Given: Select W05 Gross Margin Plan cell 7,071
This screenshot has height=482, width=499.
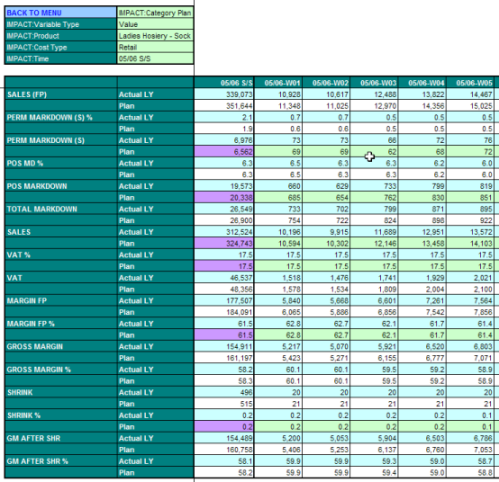Looking at the screenshot, I should pyautogui.click(x=470, y=358).
